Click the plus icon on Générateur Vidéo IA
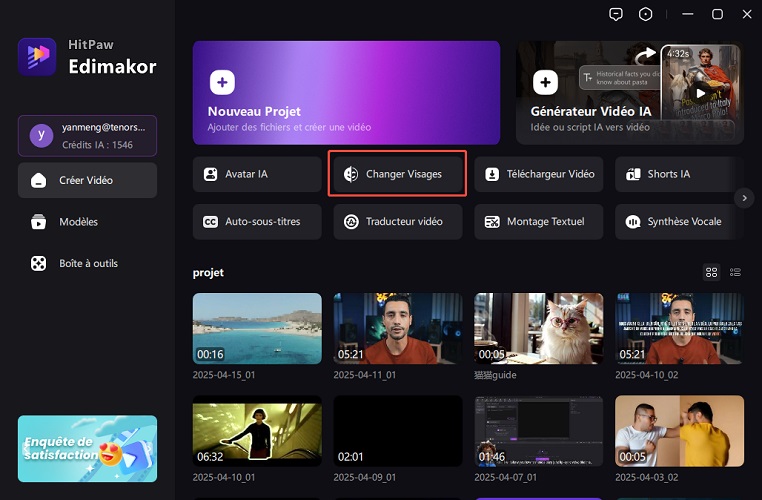Image resolution: width=762 pixels, height=500 pixels. pyautogui.click(x=545, y=82)
